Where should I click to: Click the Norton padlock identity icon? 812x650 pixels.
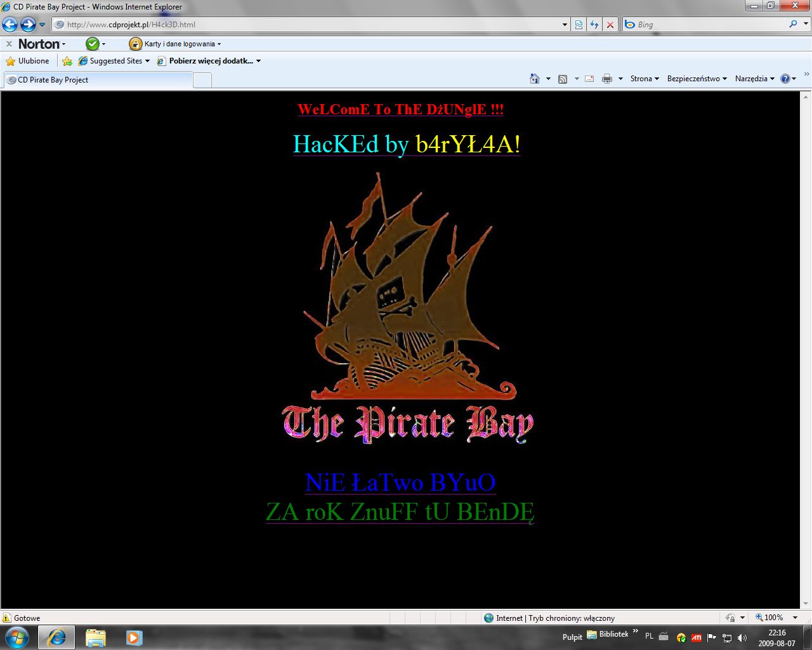pyautogui.click(x=135, y=44)
